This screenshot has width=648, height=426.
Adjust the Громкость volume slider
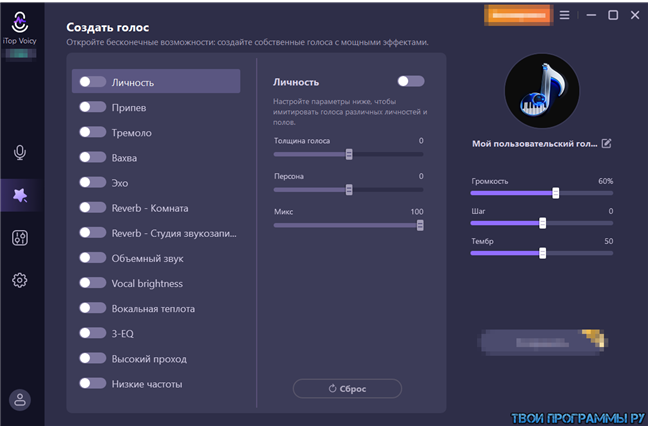[x=556, y=193]
